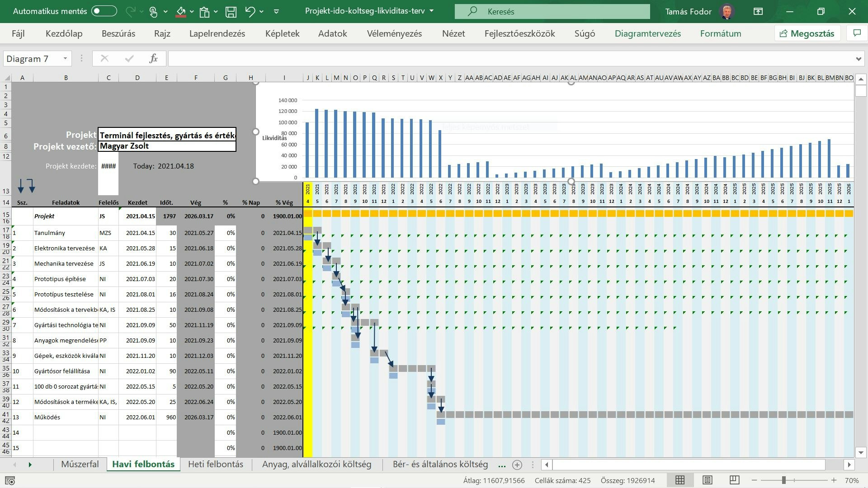Open the Adatok ribbon tab
The height and width of the screenshot is (488, 868).
333,33
